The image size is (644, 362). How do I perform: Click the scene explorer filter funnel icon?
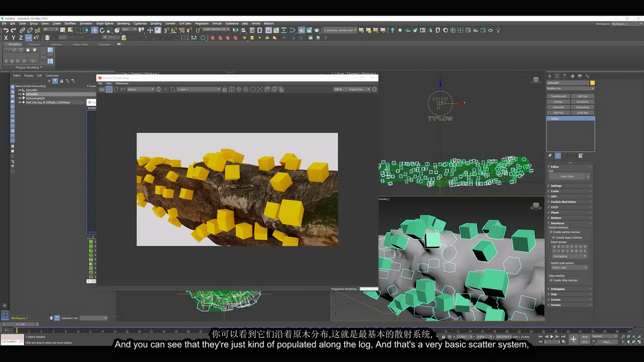click(55, 81)
